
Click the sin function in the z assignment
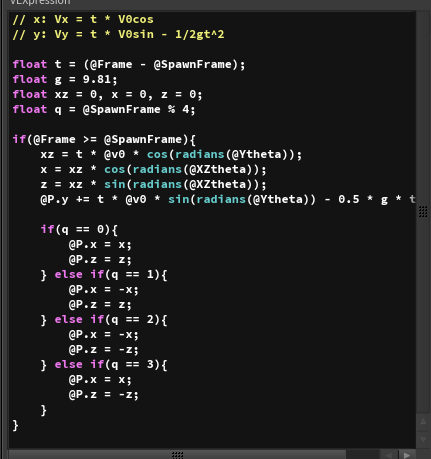pyautogui.click(x=114, y=184)
